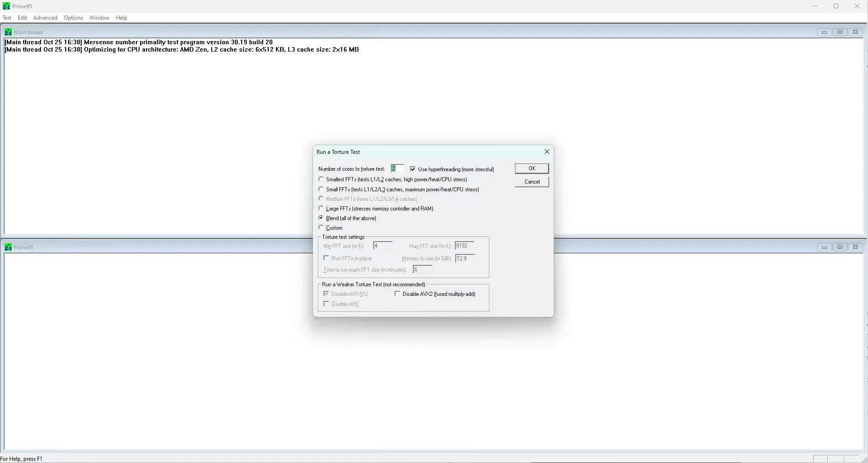
Task: Toggle Use hyperthreading checkbox
Action: pos(413,169)
